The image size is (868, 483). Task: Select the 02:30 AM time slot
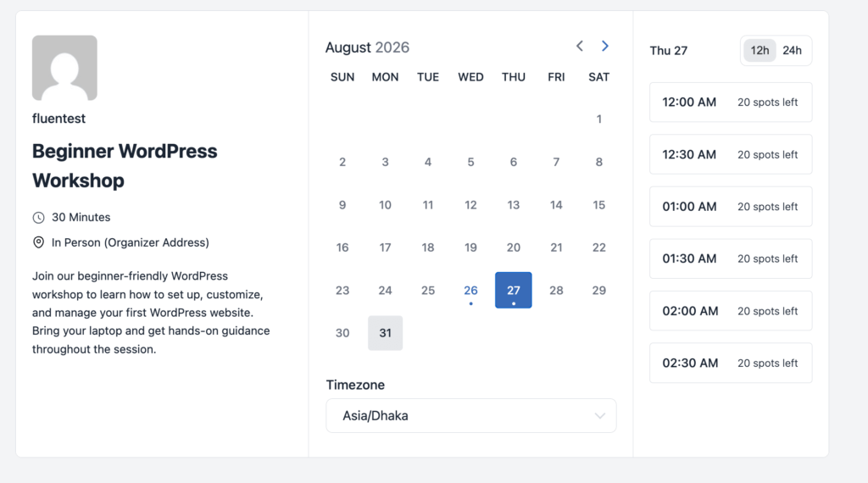click(731, 363)
